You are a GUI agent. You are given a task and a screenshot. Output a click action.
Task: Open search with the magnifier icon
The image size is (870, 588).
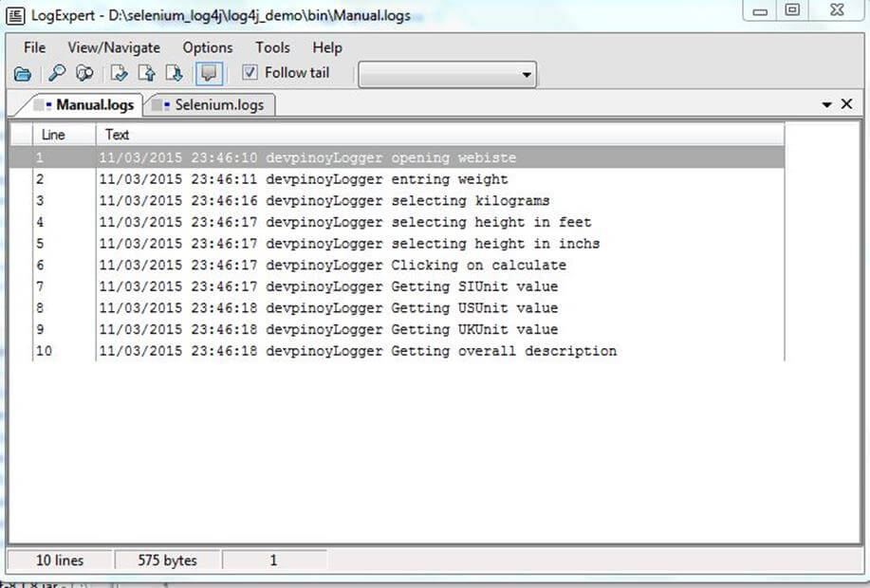[x=57, y=74]
